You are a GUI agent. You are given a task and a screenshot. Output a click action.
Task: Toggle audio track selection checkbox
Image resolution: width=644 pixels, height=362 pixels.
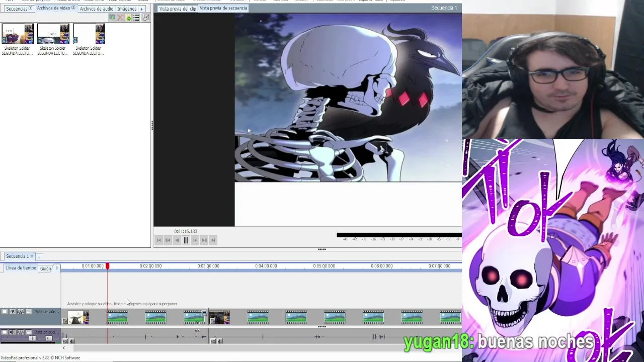click(5, 332)
